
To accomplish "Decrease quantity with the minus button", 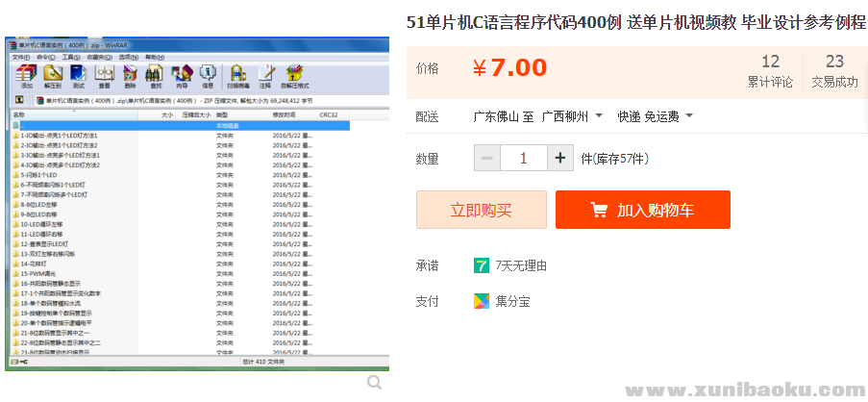I will (487, 158).
